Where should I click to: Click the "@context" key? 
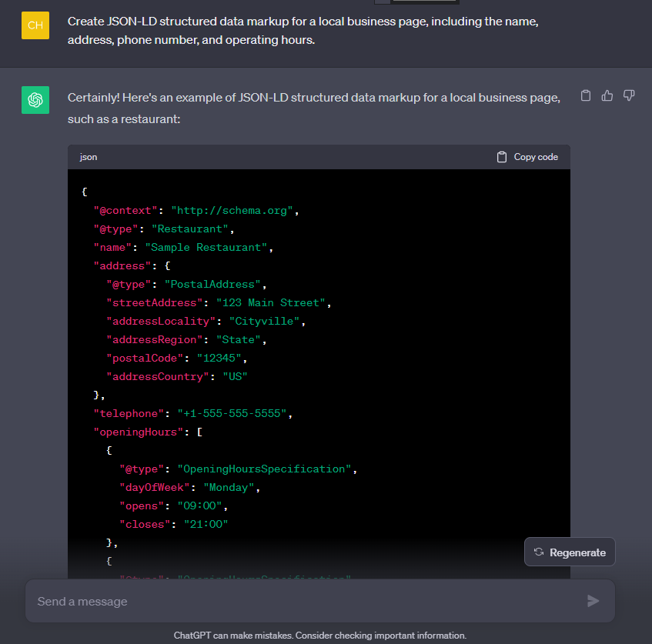(125, 210)
